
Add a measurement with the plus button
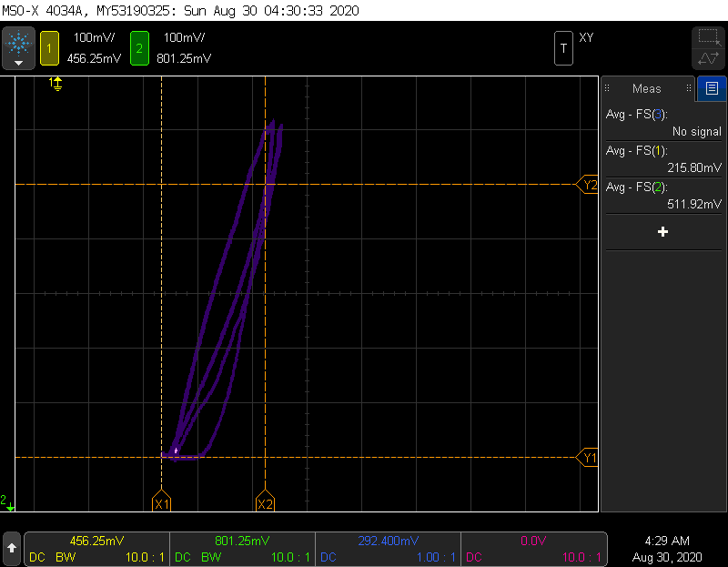tap(662, 232)
